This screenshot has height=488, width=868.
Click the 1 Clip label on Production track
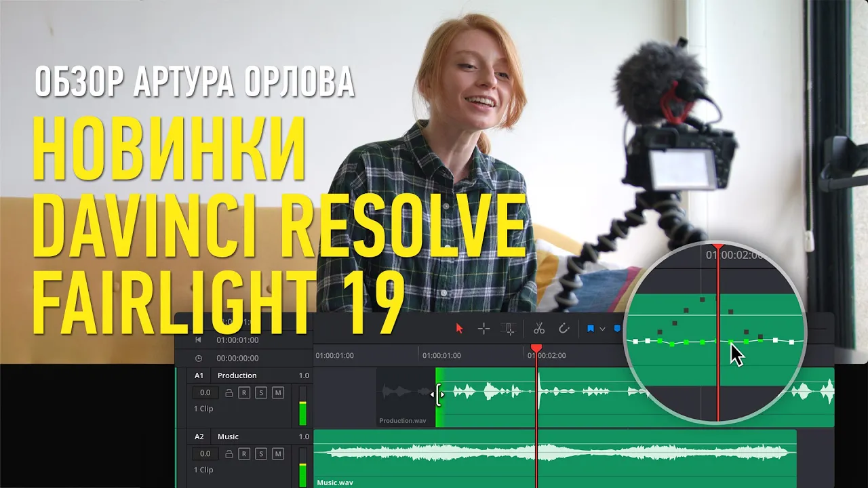(203, 409)
